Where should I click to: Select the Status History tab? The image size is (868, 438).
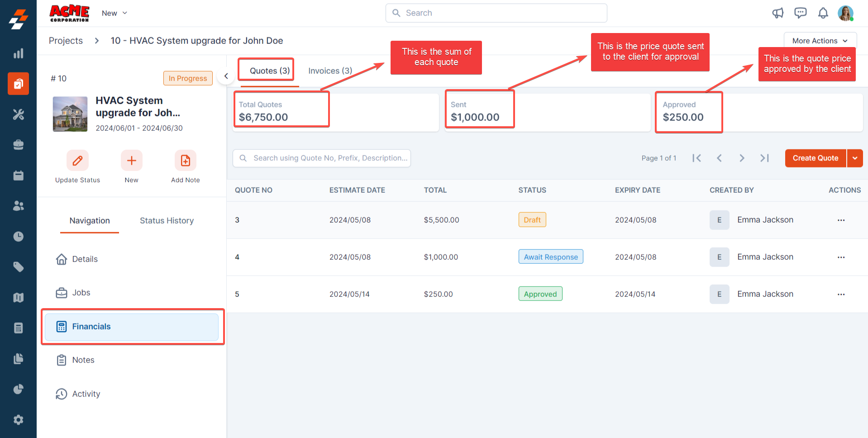167,221
